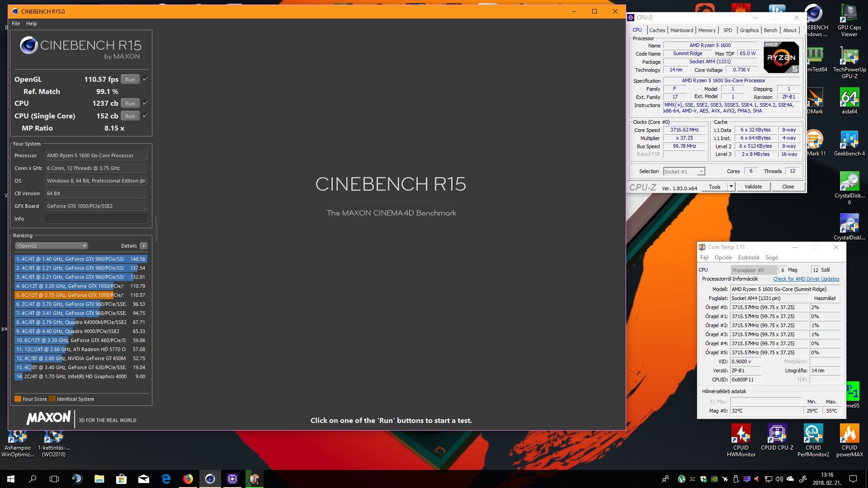
Task: Select ranking row 14 Intel HD Graphics 4000
Action: 80,376
